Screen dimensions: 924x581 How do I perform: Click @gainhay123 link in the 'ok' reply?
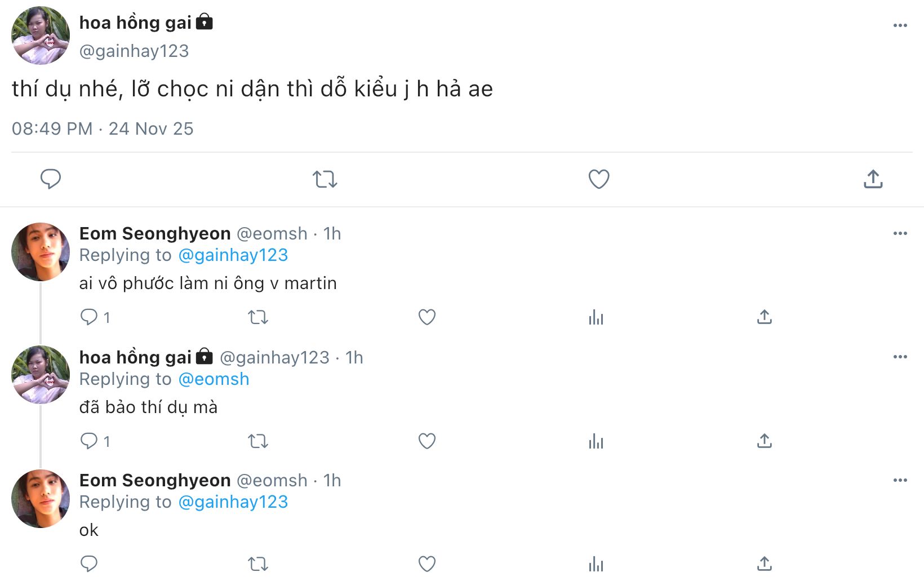pos(233,502)
